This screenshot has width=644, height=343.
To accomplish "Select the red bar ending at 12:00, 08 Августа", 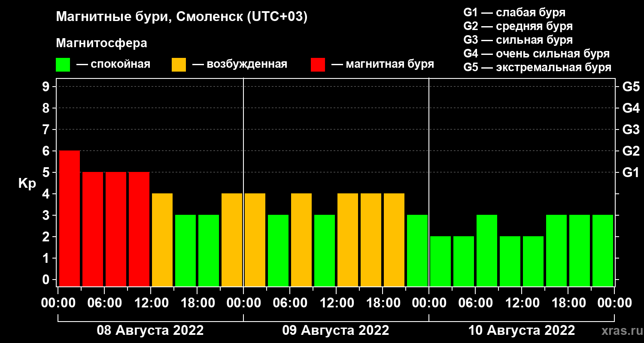I will (x=139, y=229).
